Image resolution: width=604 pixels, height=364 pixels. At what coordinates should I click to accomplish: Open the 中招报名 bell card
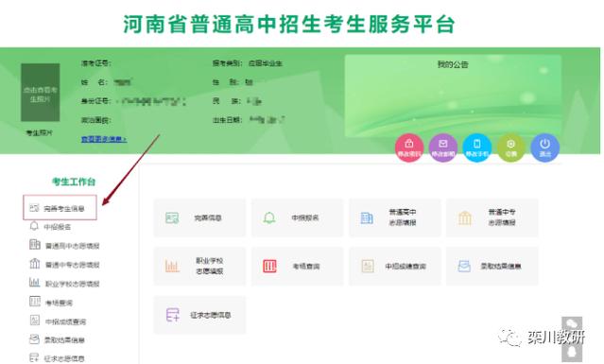[297, 218]
